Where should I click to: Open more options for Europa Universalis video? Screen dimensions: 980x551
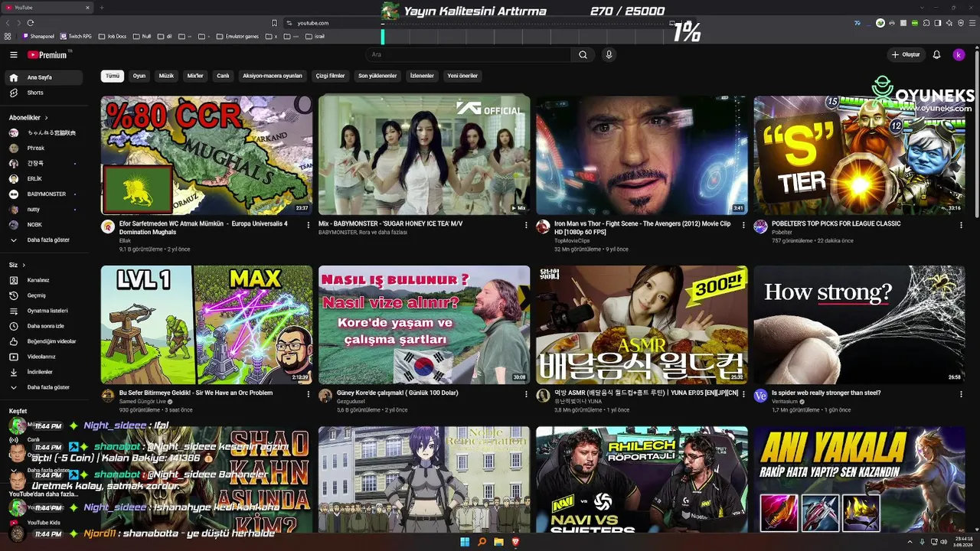[x=309, y=225]
